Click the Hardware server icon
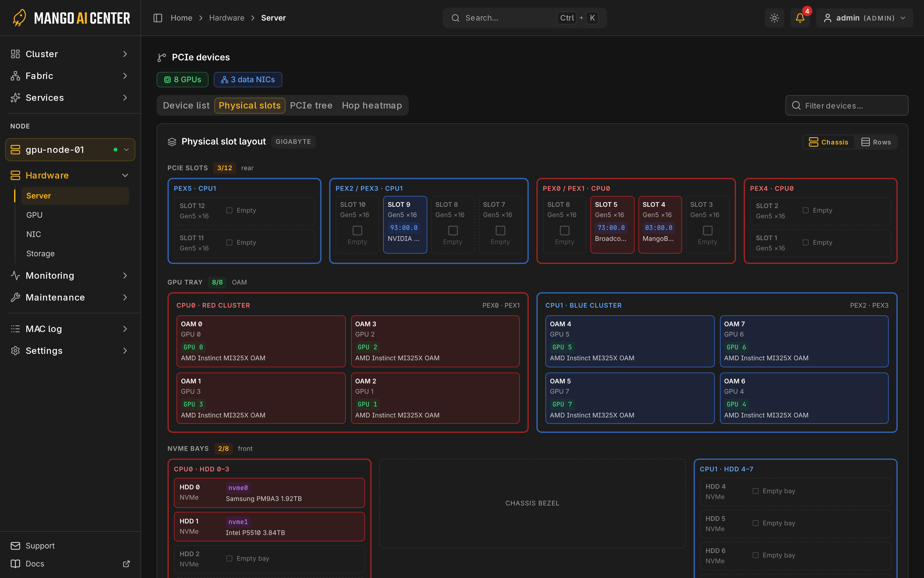Viewport: 924px width, 578px height. coord(15,176)
